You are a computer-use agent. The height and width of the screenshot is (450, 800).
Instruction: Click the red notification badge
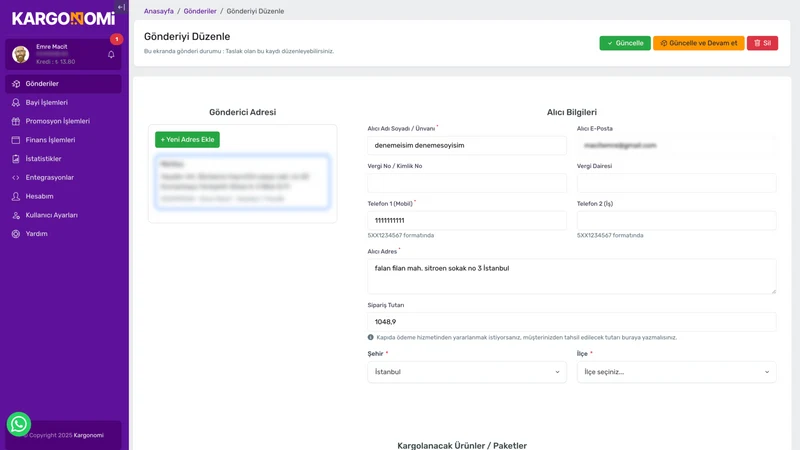pyautogui.click(x=116, y=39)
